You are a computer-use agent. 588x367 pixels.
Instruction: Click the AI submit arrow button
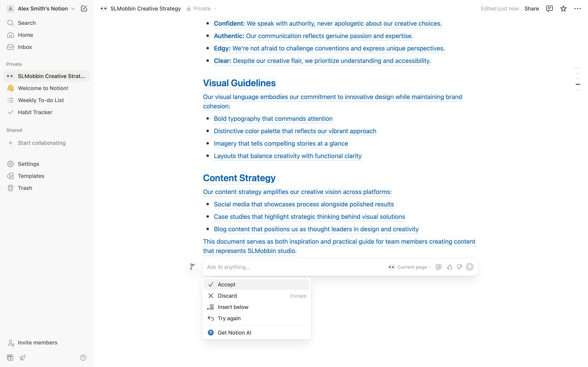(470, 267)
